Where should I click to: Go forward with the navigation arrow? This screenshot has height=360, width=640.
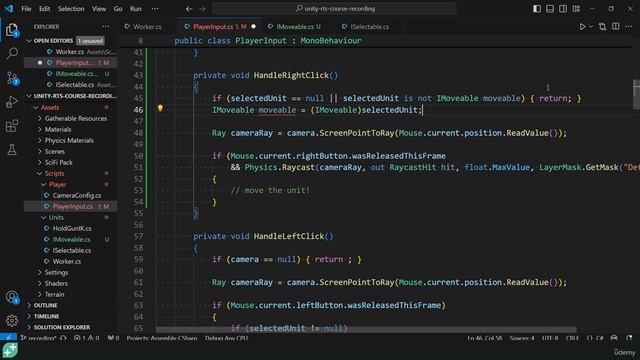[x=202, y=9]
